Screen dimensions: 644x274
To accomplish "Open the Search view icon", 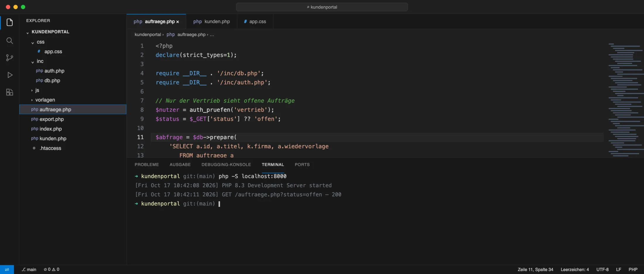I will [10, 40].
